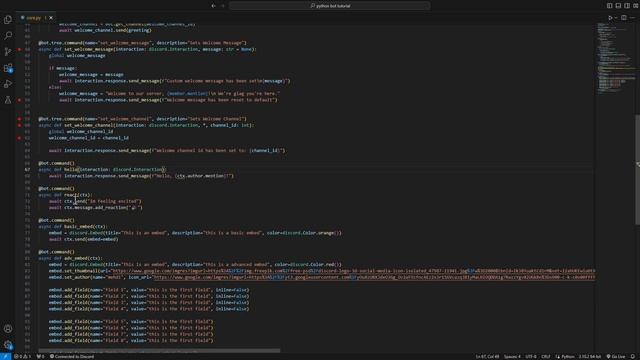640x360 pixels.
Task: Click 'await welcome_channel.send(greeting)' line
Action: 105,30
